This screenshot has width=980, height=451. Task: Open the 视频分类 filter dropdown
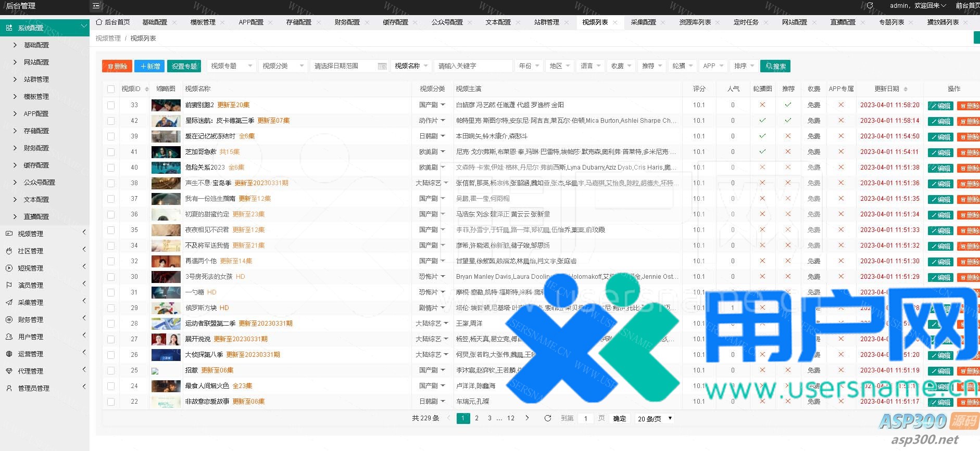pyautogui.click(x=283, y=66)
